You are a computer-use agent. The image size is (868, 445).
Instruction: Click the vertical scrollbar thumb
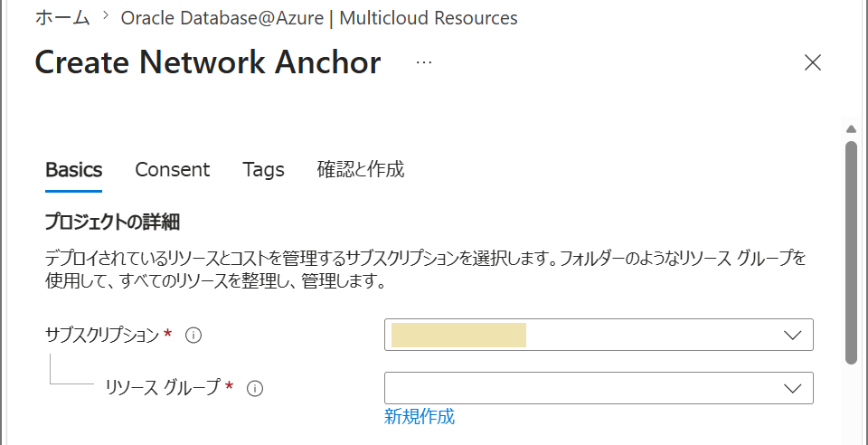(x=852, y=252)
